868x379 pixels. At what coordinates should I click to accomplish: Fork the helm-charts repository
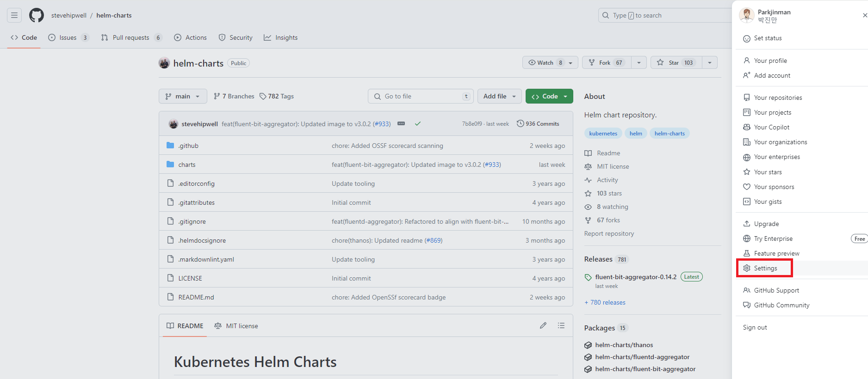607,62
